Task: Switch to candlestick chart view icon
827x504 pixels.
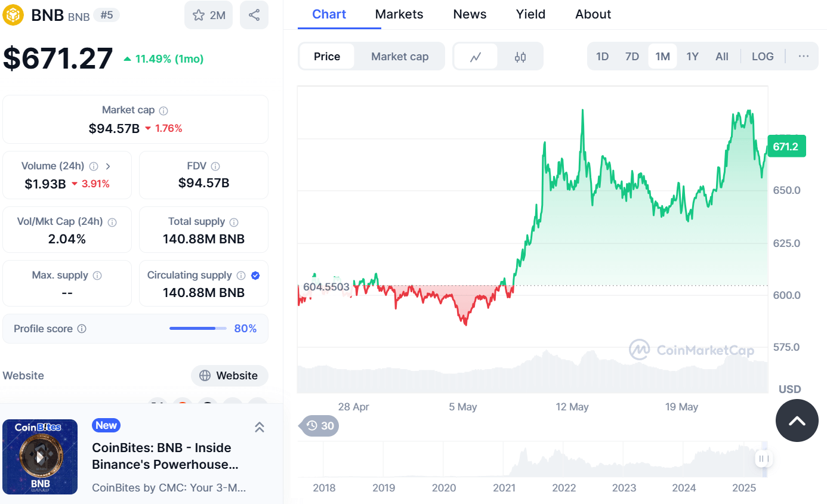Action: [520, 57]
